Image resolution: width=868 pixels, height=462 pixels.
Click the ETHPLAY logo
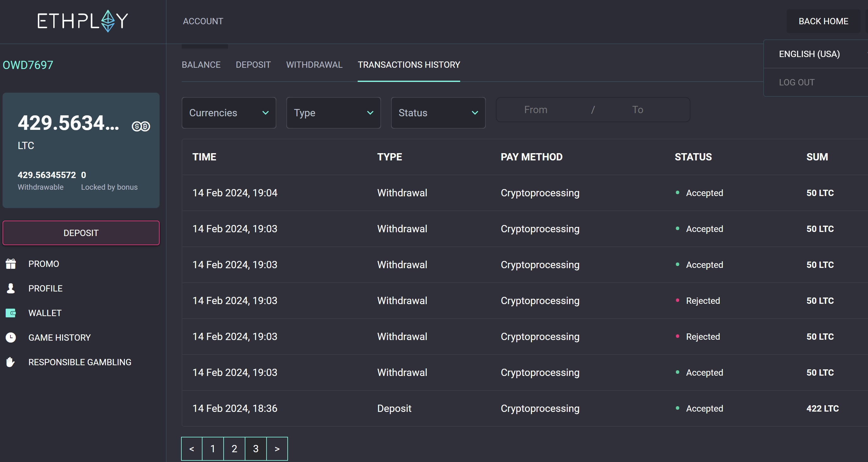coord(83,21)
